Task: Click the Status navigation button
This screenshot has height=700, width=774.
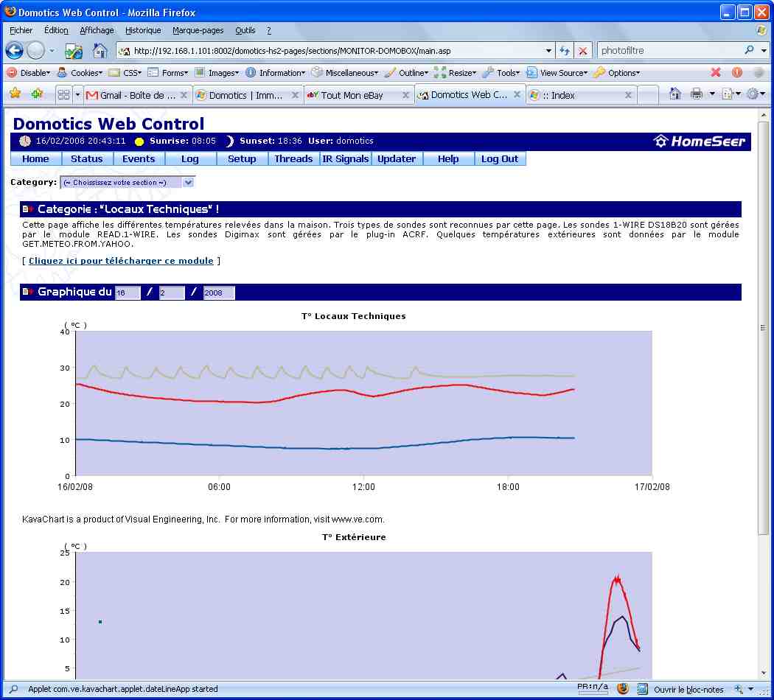Action: pos(87,159)
